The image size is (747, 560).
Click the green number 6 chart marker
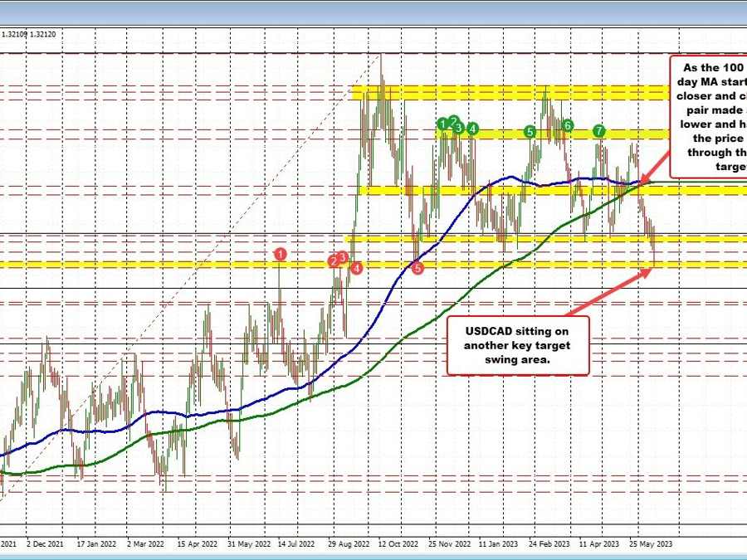coord(568,126)
